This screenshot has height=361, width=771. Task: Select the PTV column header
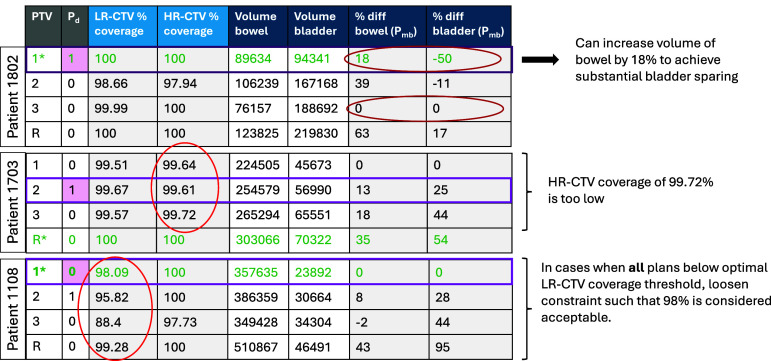(x=44, y=26)
